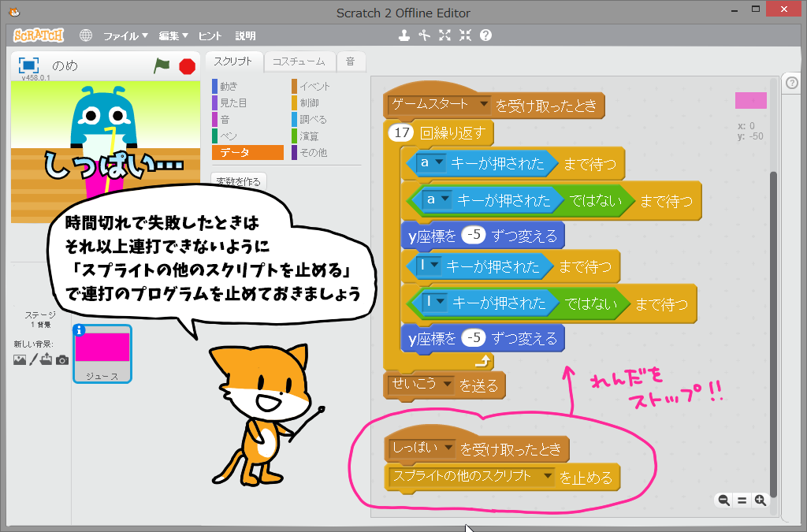This screenshot has width=807, height=532.
Task: Zoom out the scripts area
Action: 723,500
